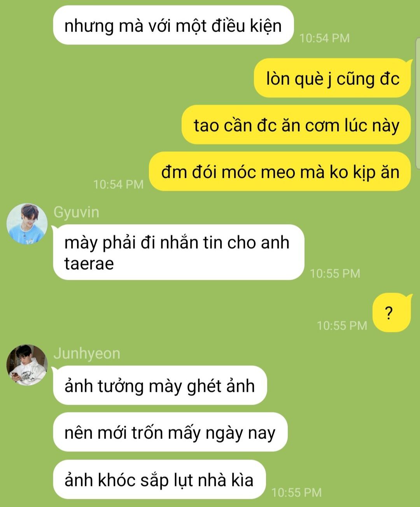Select the yellow bubble 'lòn què j cũng đc'
Viewport: 420px width, 507px height.
pyautogui.click(x=332, y=78)
